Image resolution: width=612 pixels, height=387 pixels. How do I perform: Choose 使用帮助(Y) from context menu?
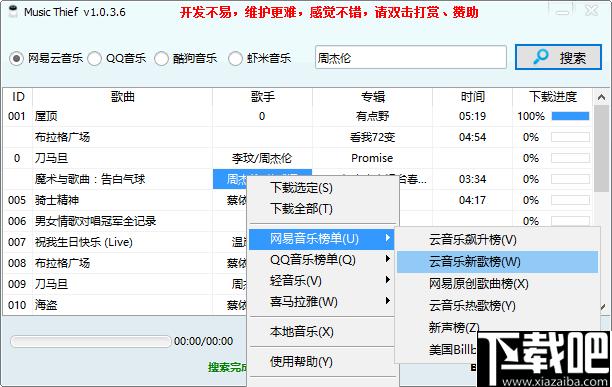(301, 362)
